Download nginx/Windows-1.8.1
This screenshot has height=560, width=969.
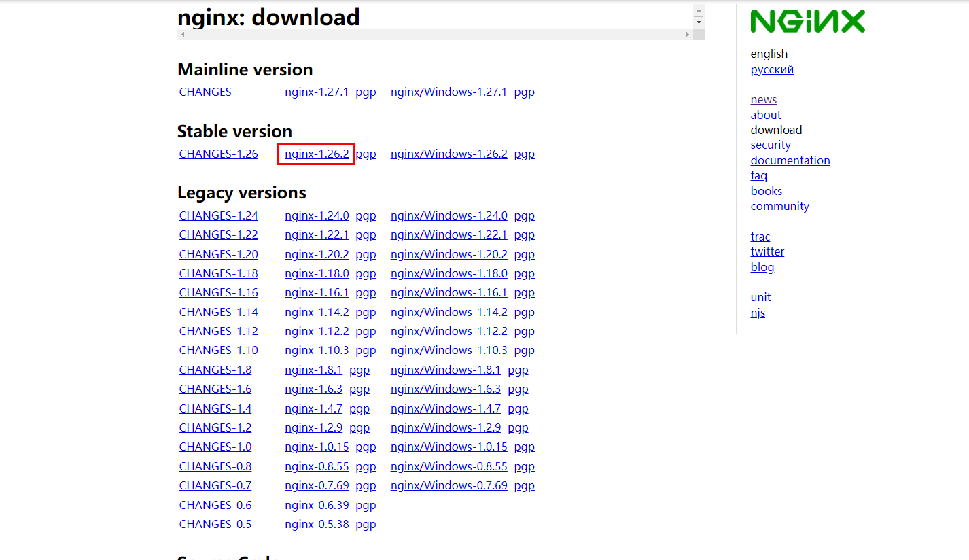pyautogui.click(x=446, y=370)
